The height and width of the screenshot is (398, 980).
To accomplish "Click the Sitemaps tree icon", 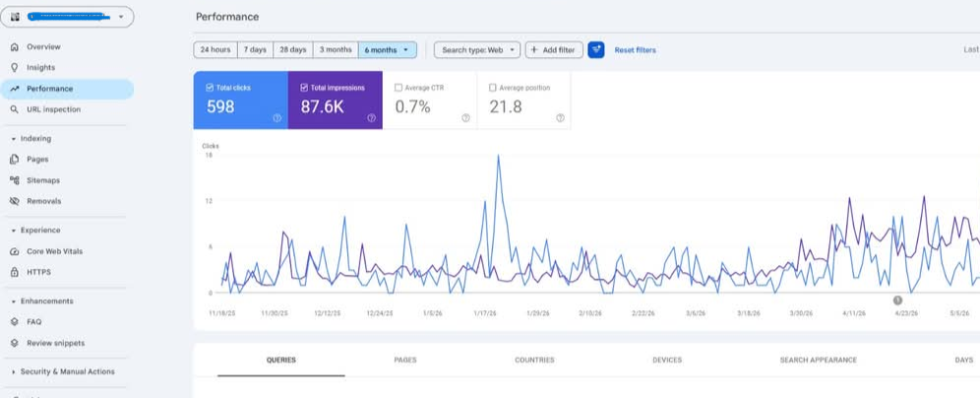I will (x=15, y=180).
